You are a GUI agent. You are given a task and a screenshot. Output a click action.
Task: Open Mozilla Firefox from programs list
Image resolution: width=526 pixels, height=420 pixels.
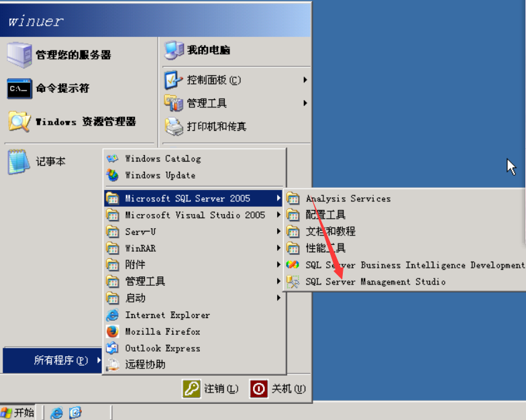tap(195, 331)
